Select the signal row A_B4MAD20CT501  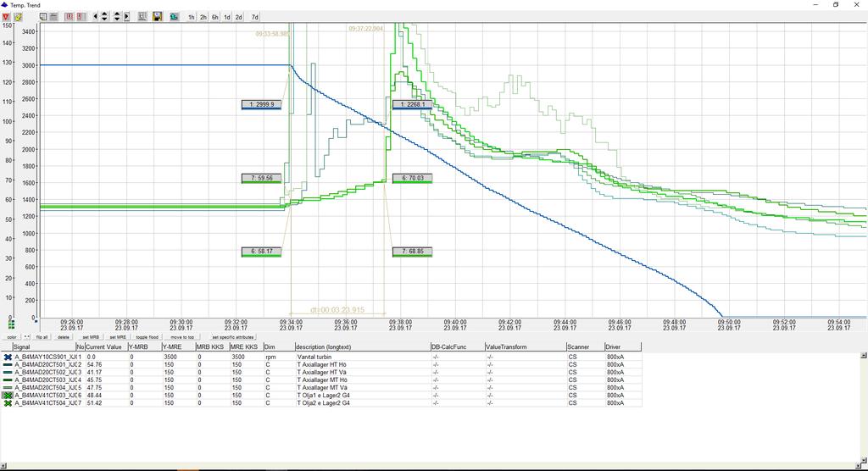tap(321, 365)
